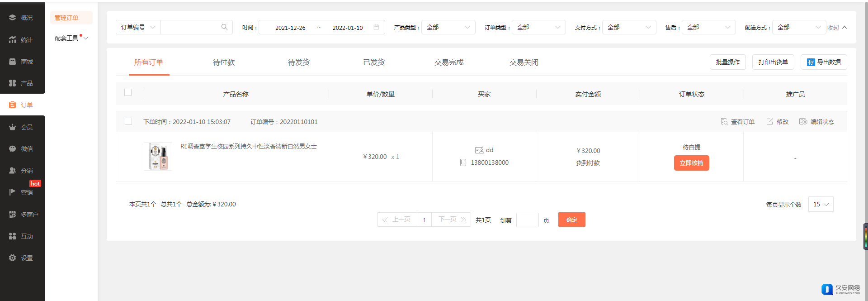Switch to the 待付款 tab
This screenshot has height=301, width=868.
click(x=224, y=62)
